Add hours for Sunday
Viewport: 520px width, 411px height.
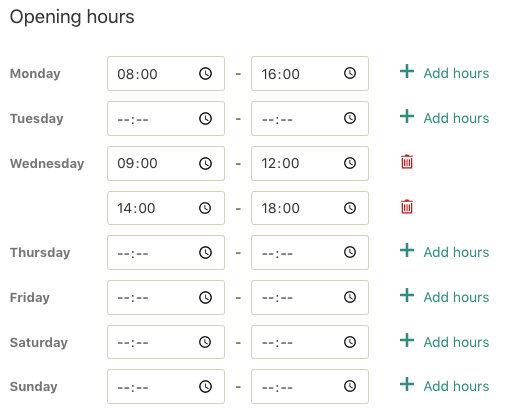click(444, 386)
